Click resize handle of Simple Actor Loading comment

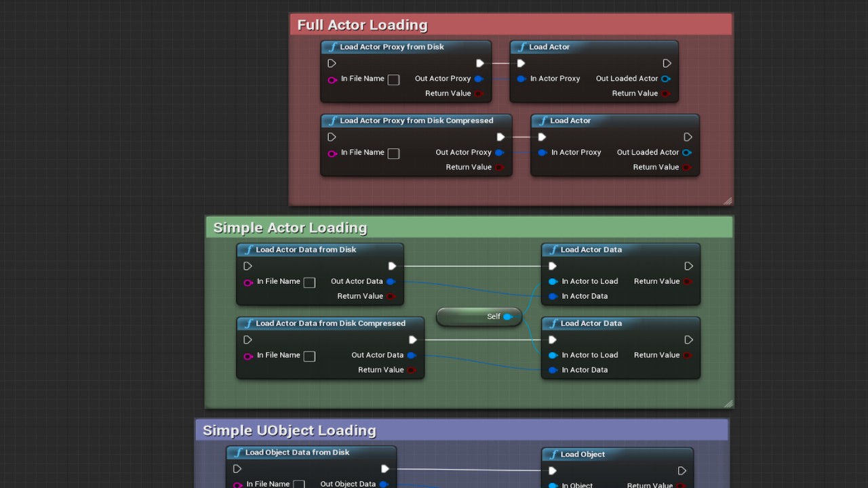728,403
